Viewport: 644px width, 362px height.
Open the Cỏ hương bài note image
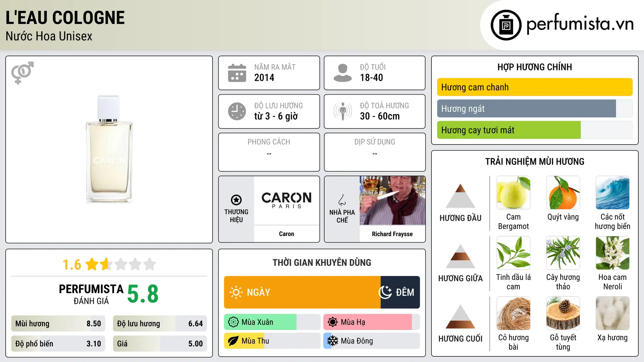(x=514, y=313)
